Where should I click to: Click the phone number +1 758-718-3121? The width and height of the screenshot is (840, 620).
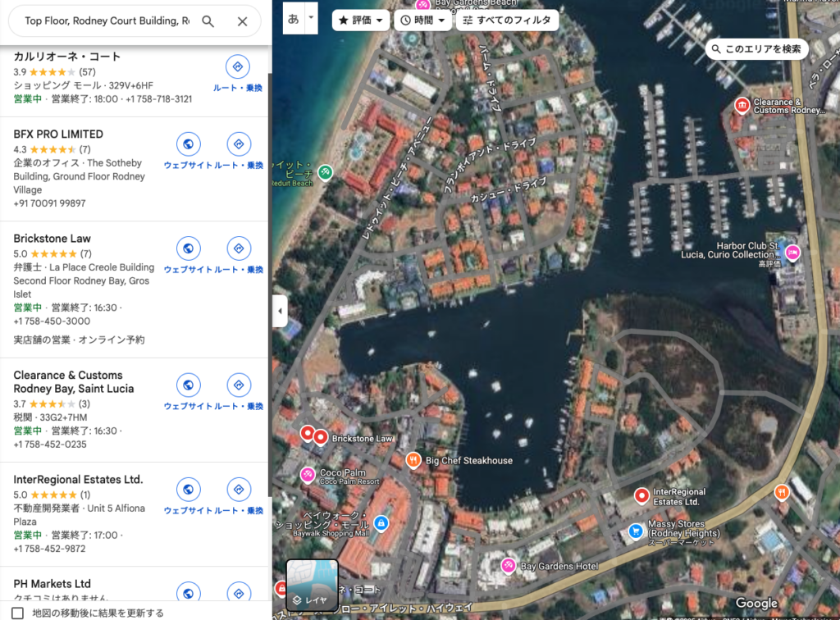158,99
